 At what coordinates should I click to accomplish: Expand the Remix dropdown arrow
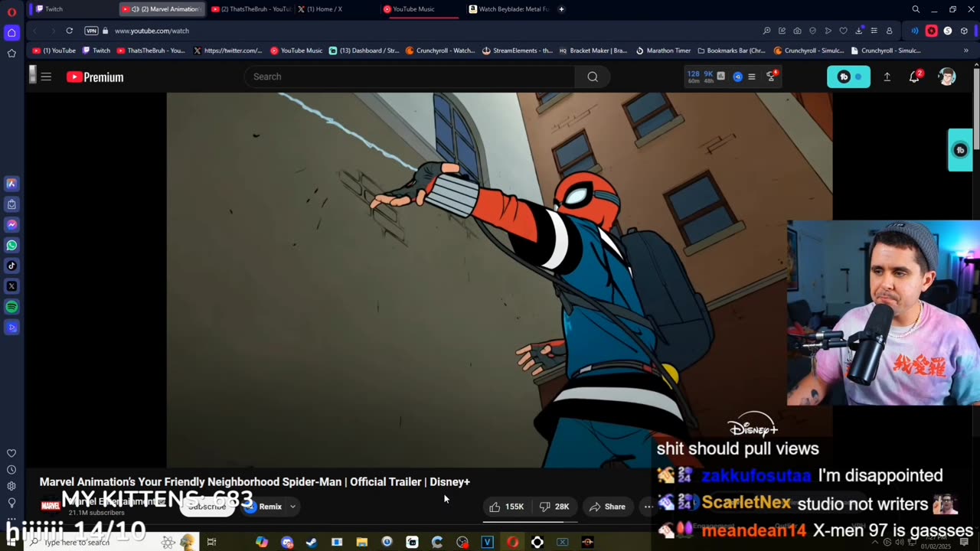coord(292,507)
